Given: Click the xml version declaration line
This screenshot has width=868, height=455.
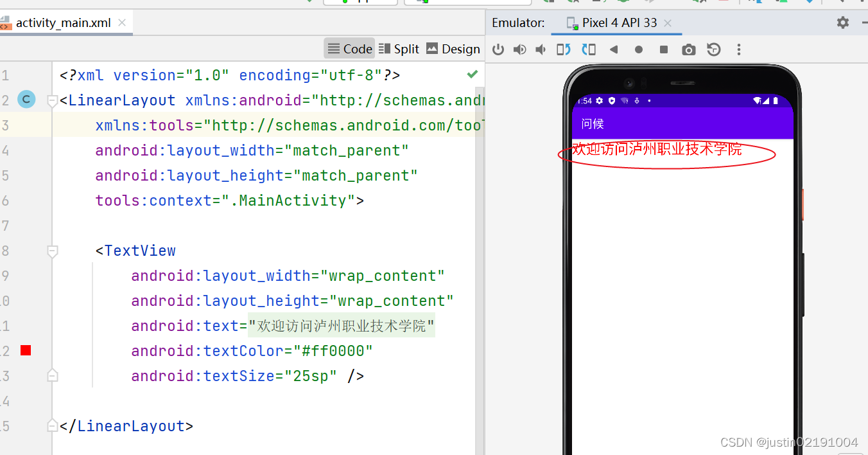Looking at the screenshot, I should [230, 75].
